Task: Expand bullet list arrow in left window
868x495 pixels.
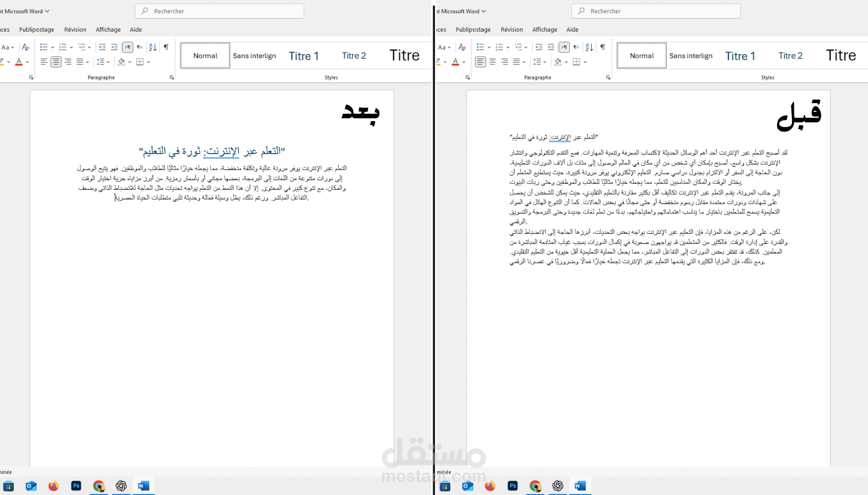Action: pos(52,47)
